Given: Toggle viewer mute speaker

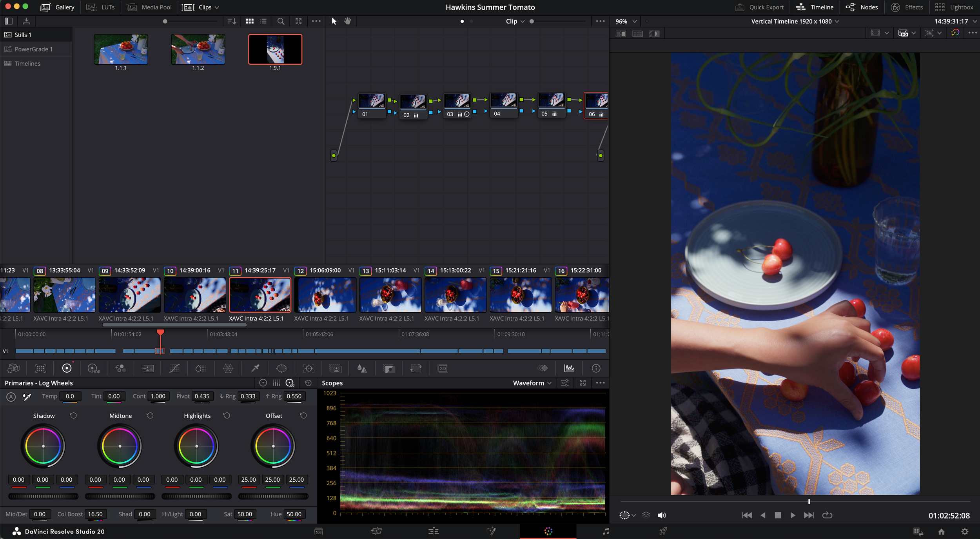Looking at the screenshot, I should tap(662, 515).
